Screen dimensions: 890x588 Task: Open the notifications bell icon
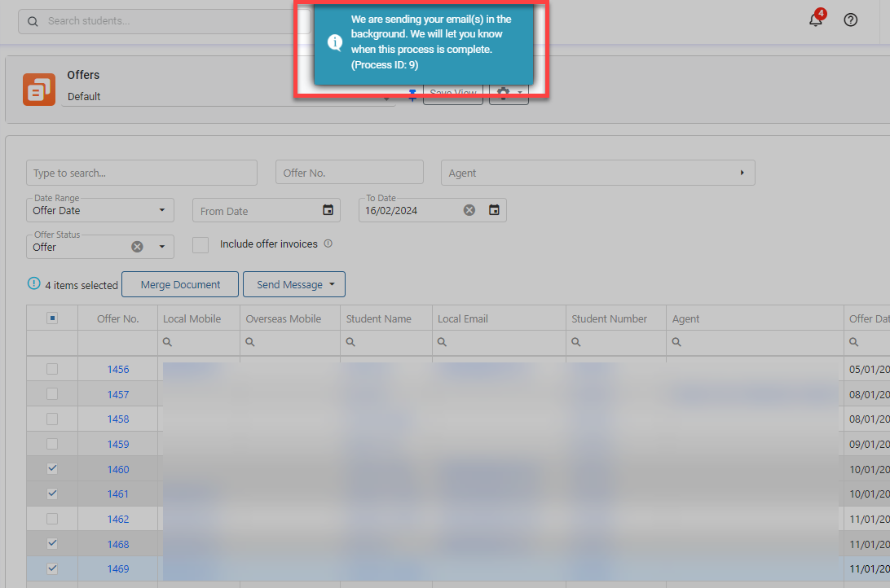(816, 20)
